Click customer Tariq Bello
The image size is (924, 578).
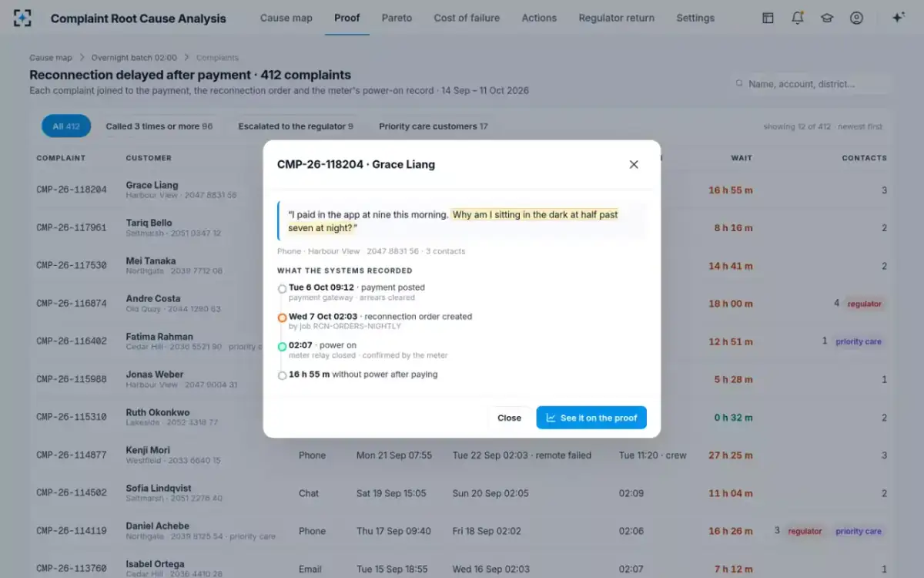point(149,223)
